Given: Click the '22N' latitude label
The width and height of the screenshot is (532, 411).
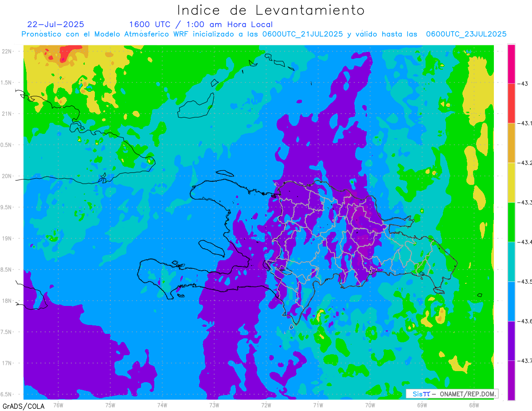Looking at the screenshot, I should click(7, 51).
